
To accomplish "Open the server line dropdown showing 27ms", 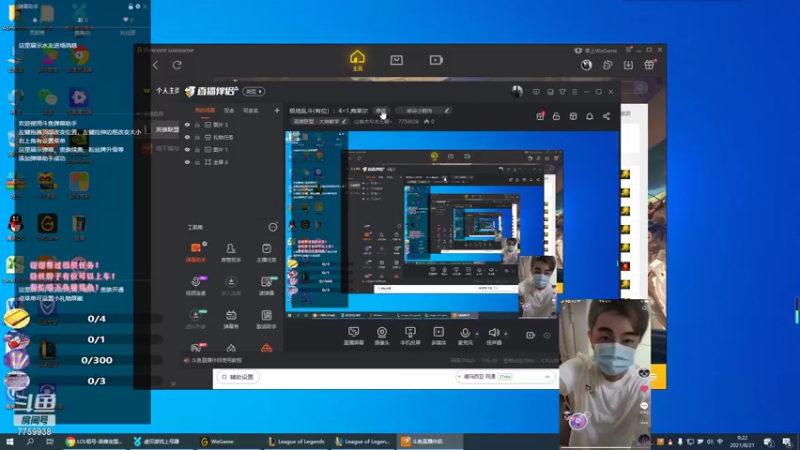I will (504, 377).
